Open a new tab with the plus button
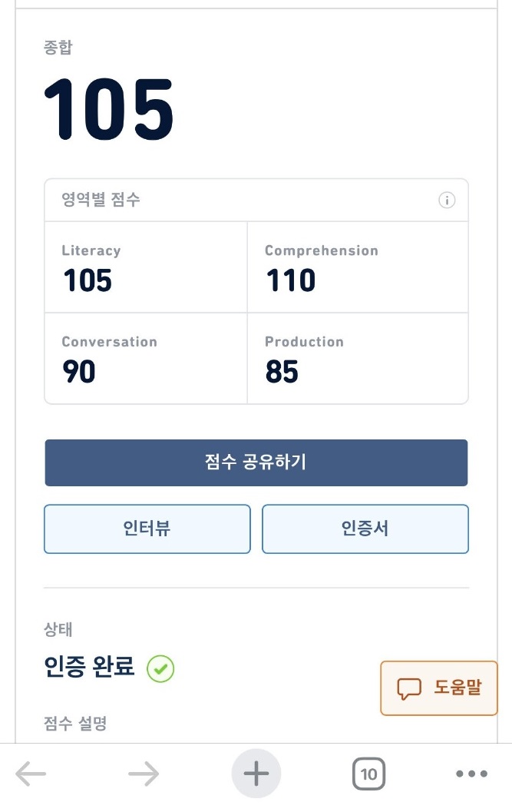Viewport: 512px width, 812px height. pyautogui.click(x=256, y=774)
